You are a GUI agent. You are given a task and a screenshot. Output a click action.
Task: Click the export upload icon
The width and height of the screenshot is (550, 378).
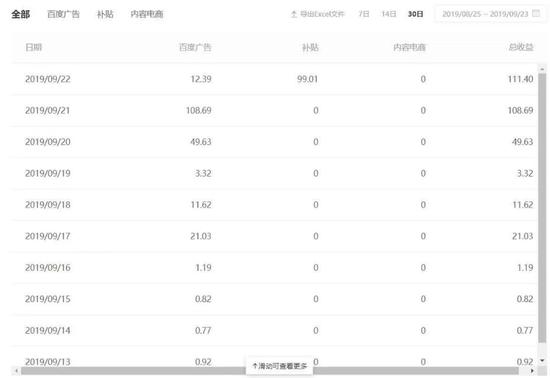[294, 14]
